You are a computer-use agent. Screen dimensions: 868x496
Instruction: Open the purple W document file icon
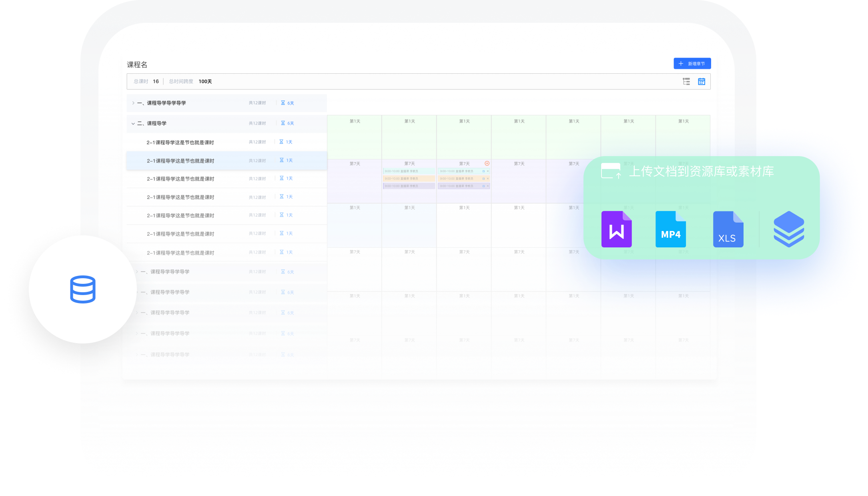(x=616, y=229)
